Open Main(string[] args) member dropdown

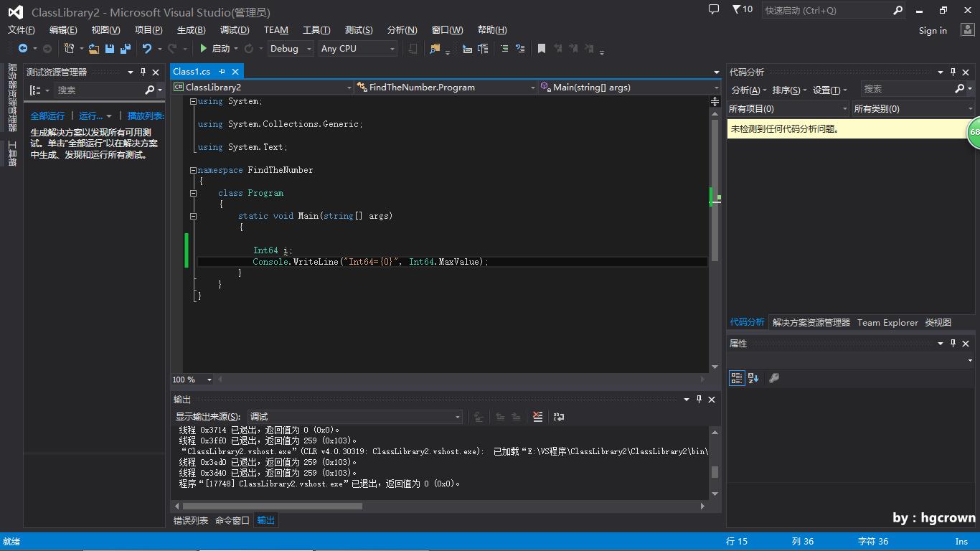coord(629,87)
